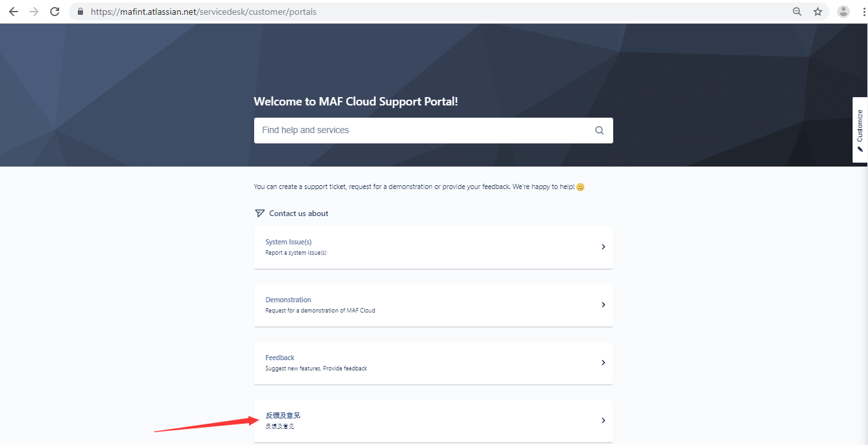Click Request for a demonstration description
Image resolution: width=868 pixels, height=445 pixels.
pos(320,311)
